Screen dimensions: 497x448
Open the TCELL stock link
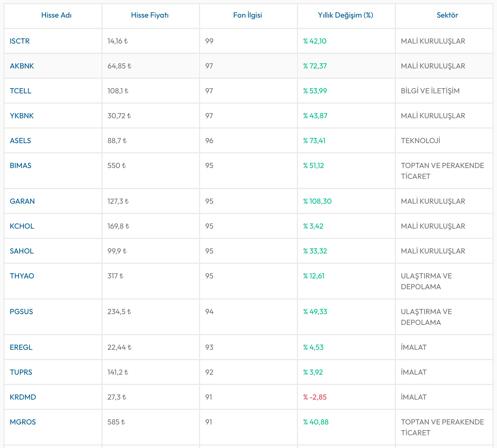[x=21, y=91]
